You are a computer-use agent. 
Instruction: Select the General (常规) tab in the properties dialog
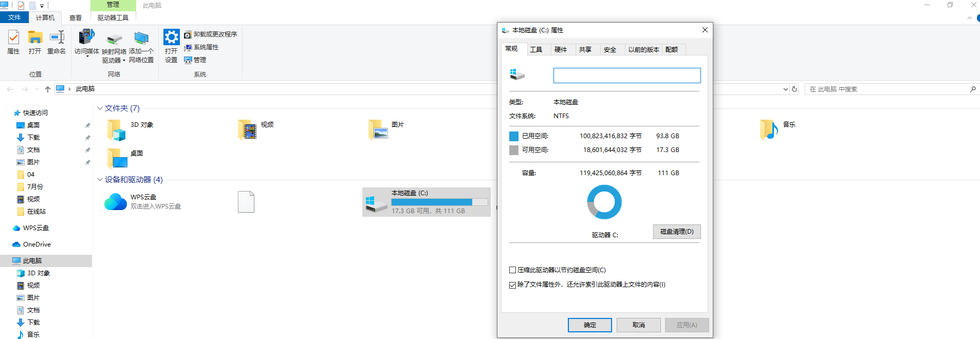pos(512,49)
